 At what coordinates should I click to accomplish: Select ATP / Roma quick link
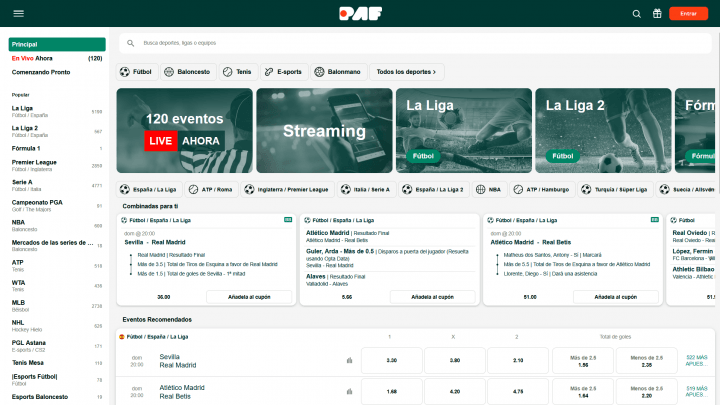point(211,189)
